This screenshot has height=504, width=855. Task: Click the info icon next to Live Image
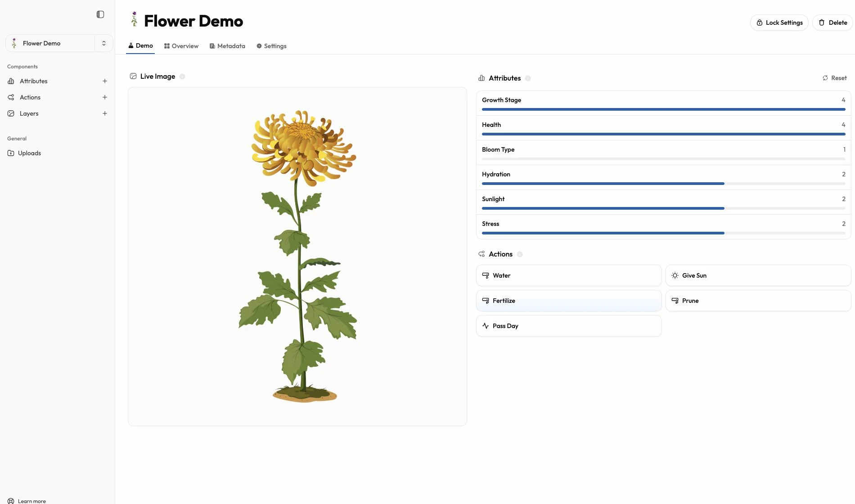pos(182,76)
